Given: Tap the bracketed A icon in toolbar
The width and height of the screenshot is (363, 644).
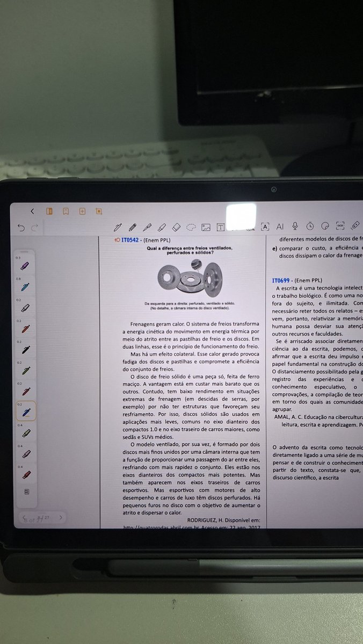Looking at the screenshot, I should click(x=265, y=226).
